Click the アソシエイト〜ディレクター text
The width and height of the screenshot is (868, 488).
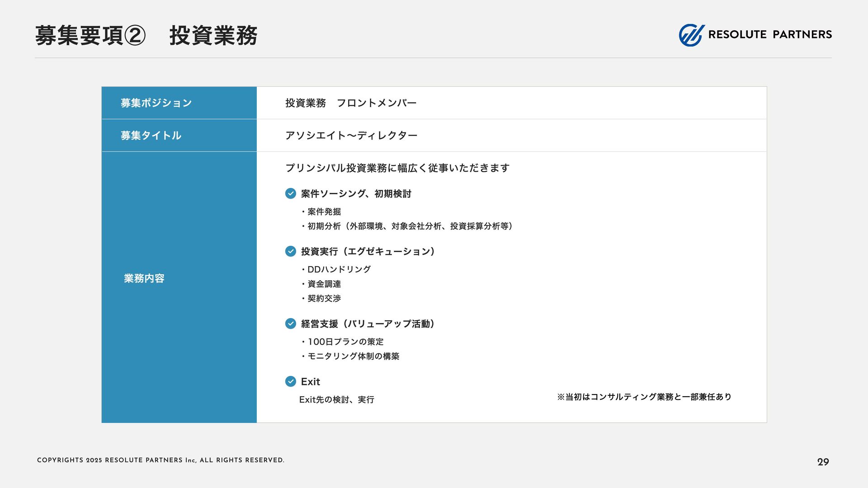click(x=351, y=136)
